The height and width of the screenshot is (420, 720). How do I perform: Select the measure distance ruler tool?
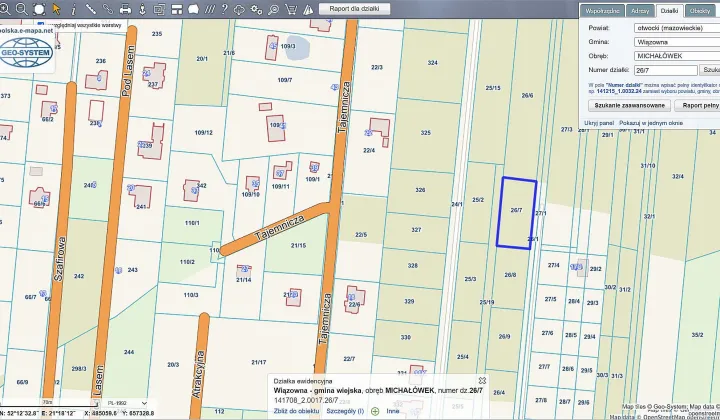(90, 9)
